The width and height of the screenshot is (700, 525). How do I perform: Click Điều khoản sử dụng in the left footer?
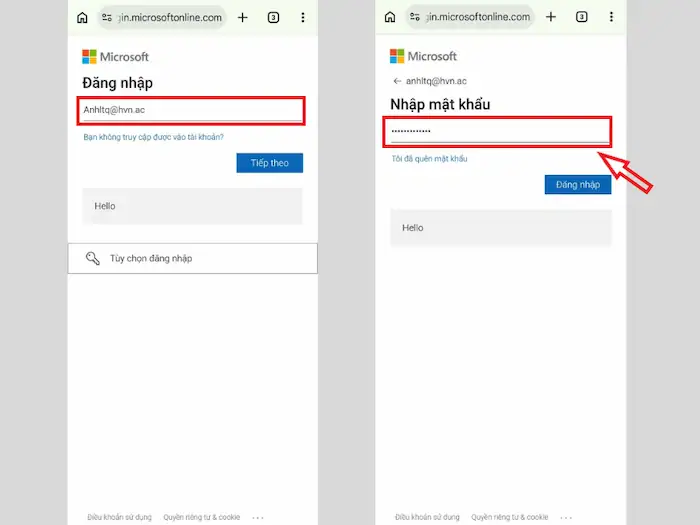(x=119, y=517)
